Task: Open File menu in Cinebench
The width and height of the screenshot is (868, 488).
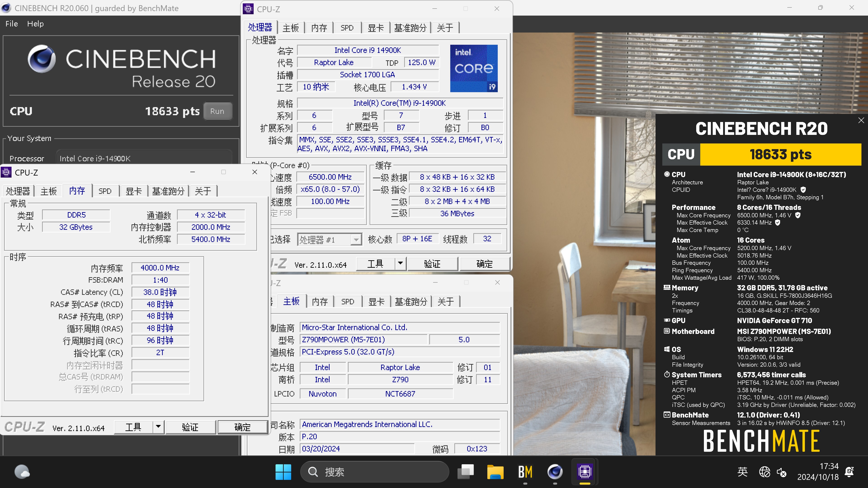Action: [x=12, y=23]
